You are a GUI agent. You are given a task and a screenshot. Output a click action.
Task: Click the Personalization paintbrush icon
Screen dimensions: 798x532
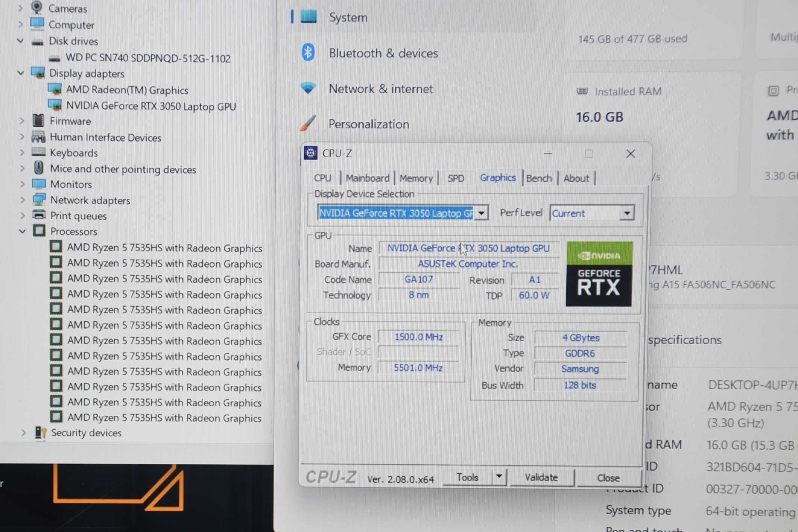308,123
